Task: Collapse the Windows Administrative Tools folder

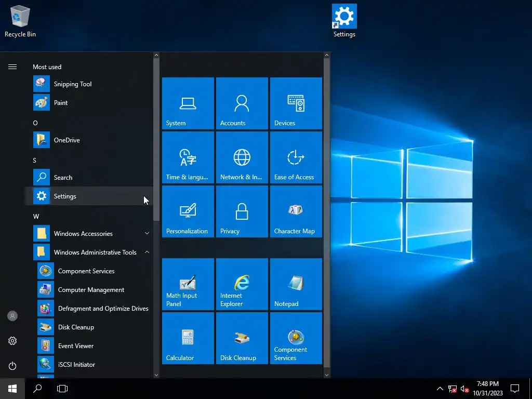Action: [89, 252]
